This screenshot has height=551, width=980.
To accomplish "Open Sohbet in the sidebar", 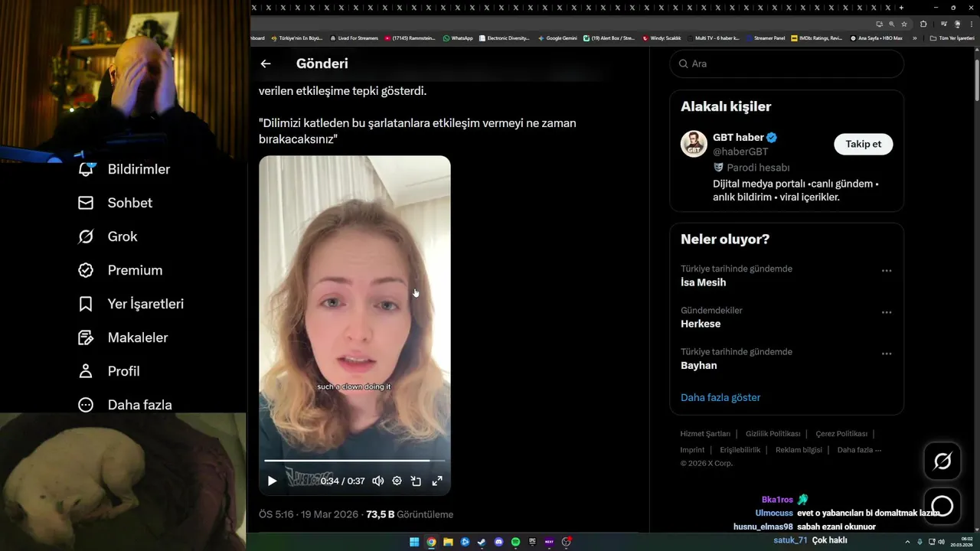I will pos(115,203).
